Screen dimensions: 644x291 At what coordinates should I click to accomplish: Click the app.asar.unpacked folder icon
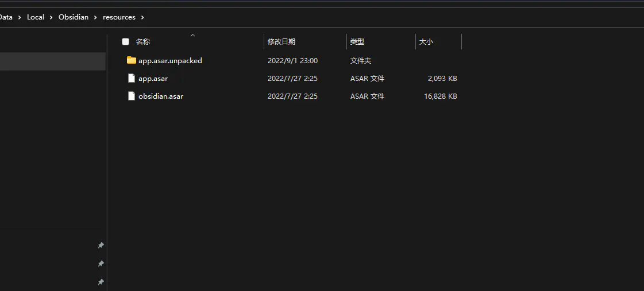(131, 60)
